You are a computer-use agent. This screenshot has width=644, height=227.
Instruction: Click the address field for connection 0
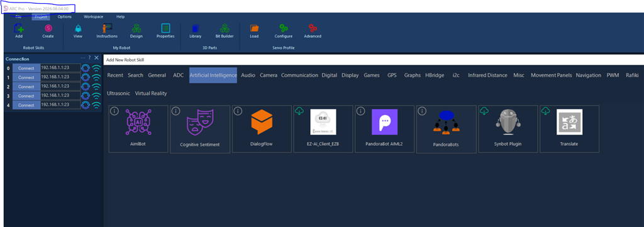coord(60,68)
